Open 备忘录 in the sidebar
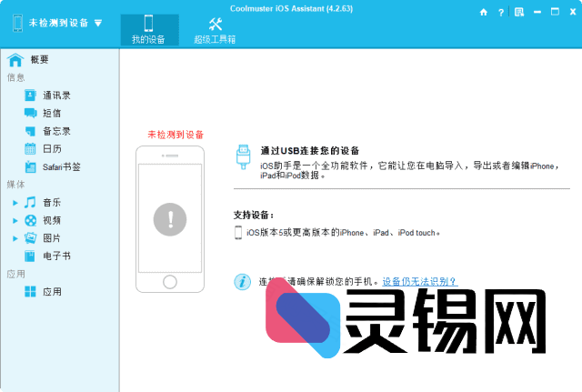Screen dimensions: 582x392 click(56, 131)
